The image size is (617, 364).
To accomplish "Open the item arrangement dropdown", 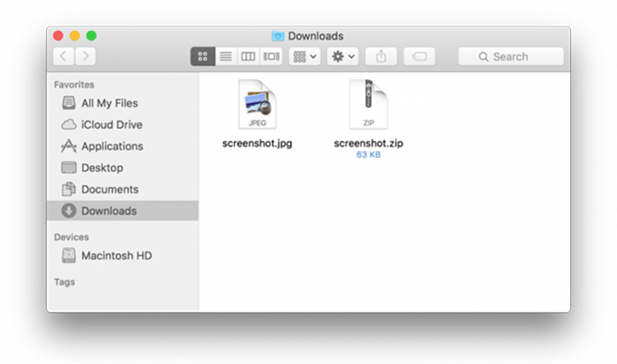I will coord(305,56).
